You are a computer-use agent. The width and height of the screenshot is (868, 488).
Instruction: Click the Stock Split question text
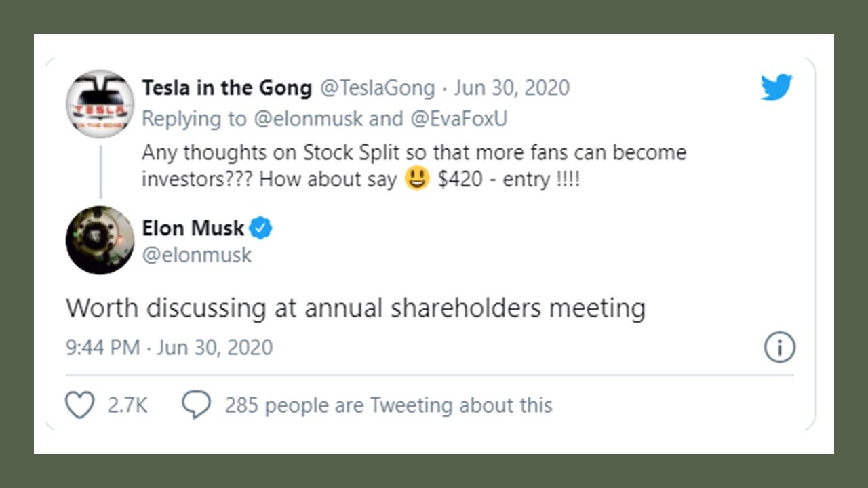click(414, 166)
